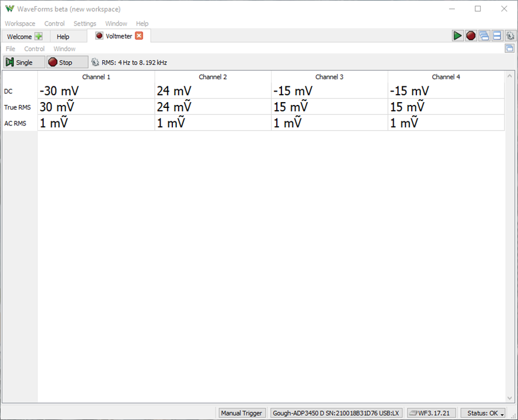Open the Voltmeter File menu
Screen dimensions: 518x420
click(x=11, y=49)
